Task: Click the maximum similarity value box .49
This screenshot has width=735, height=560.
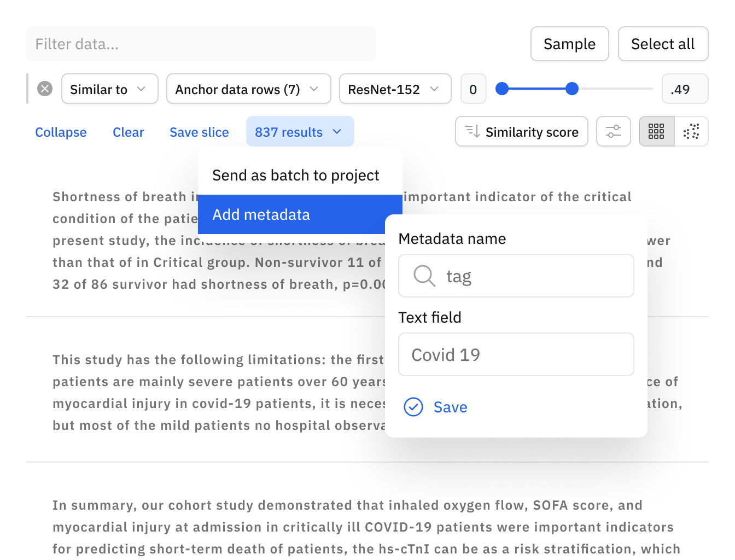Action: (x=685, y=89)
